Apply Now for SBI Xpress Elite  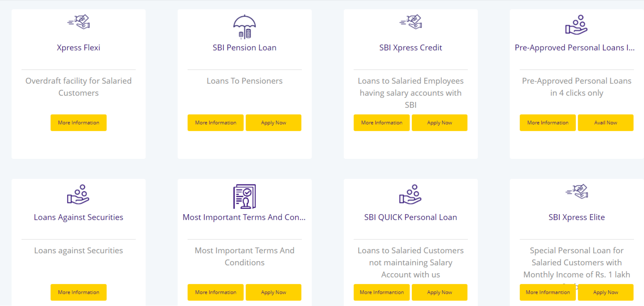click(605, 292)
